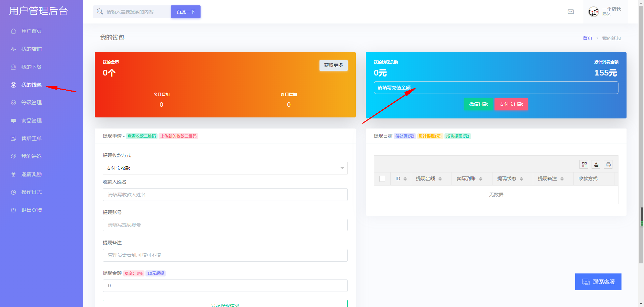
Task: Open 用户首页 in the sidebar
Action: [31, 31]
